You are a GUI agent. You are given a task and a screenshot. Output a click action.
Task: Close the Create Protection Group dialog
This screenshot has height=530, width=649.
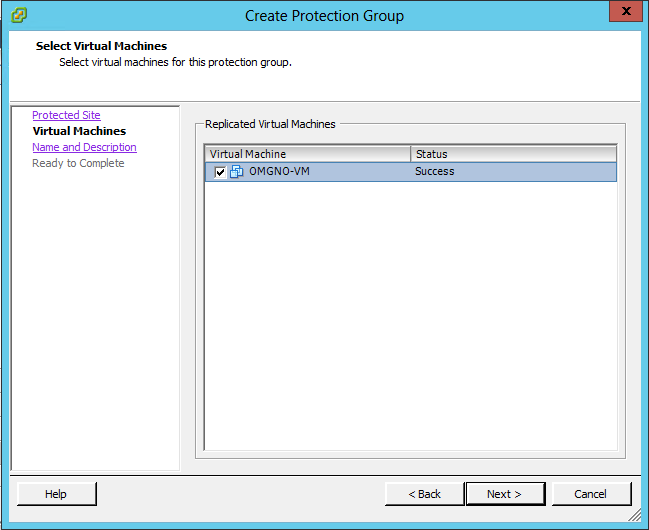click(625, 14)
